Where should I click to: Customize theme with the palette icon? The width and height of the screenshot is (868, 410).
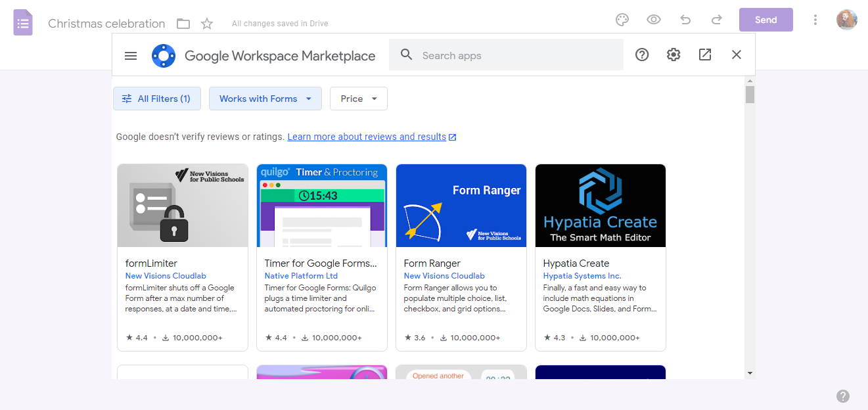pyautogui.click(x=622, y=20)
